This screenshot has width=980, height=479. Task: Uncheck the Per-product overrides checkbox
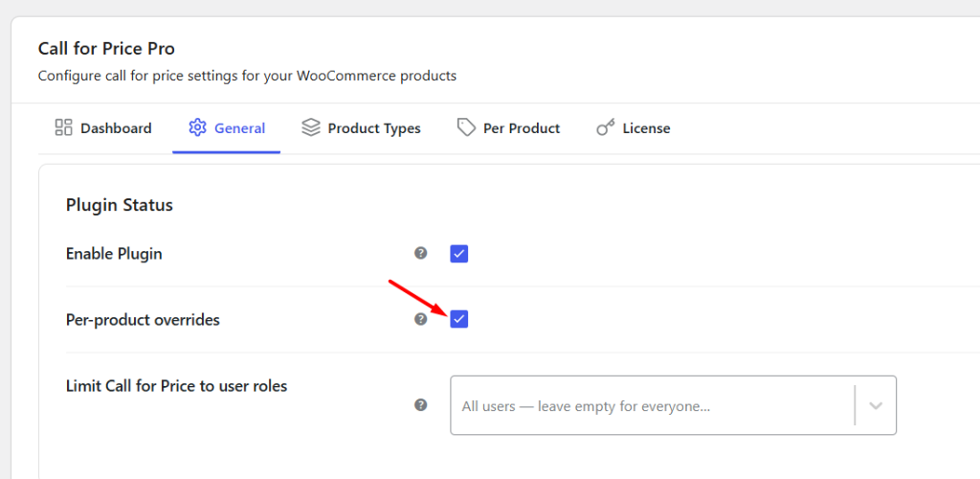point(458,320)
